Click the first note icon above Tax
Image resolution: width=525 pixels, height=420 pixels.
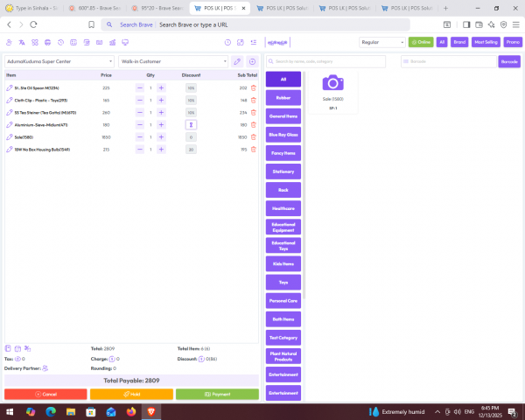(8, 348)
